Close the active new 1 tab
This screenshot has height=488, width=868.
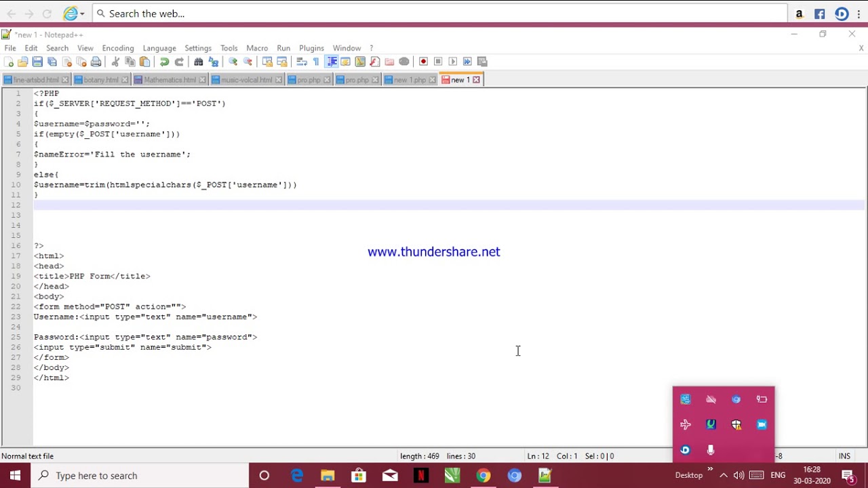coord(476,80)
